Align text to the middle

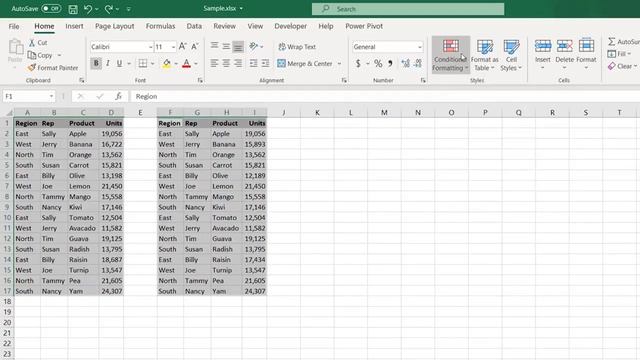[x=226, y=46]
